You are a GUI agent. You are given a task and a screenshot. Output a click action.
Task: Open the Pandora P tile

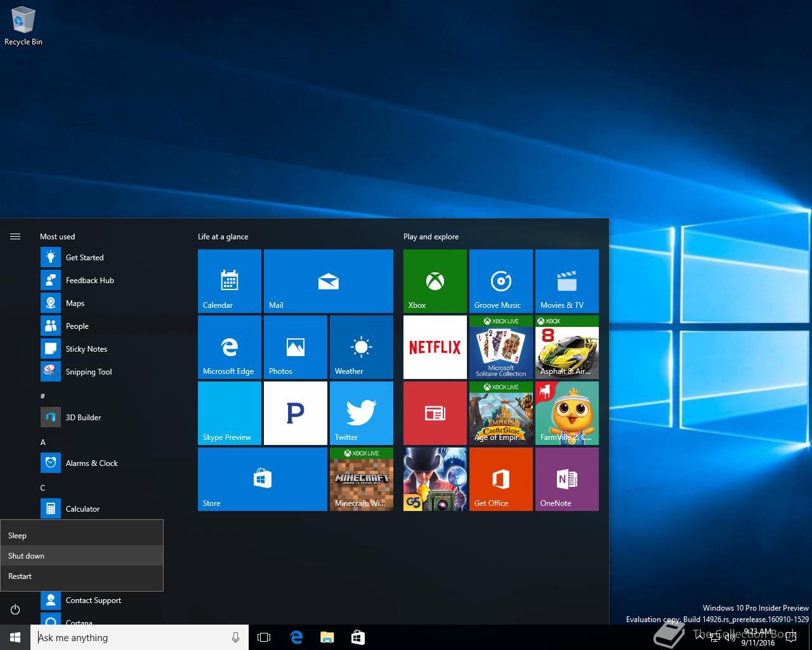(296, 413)
